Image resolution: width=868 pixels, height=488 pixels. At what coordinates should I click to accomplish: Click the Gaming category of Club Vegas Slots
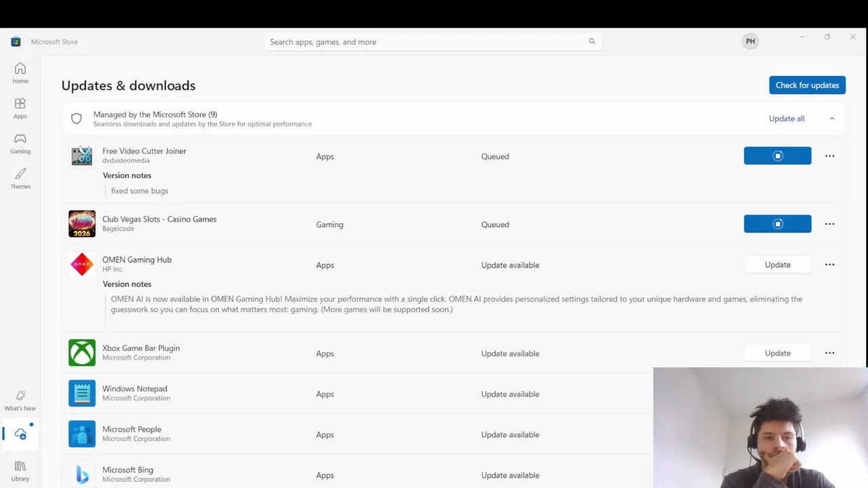330,224
